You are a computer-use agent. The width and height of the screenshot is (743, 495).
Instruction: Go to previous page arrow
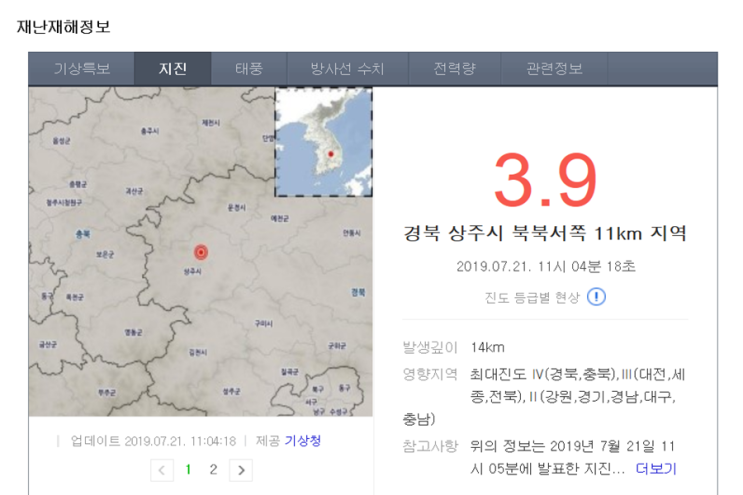162,470
